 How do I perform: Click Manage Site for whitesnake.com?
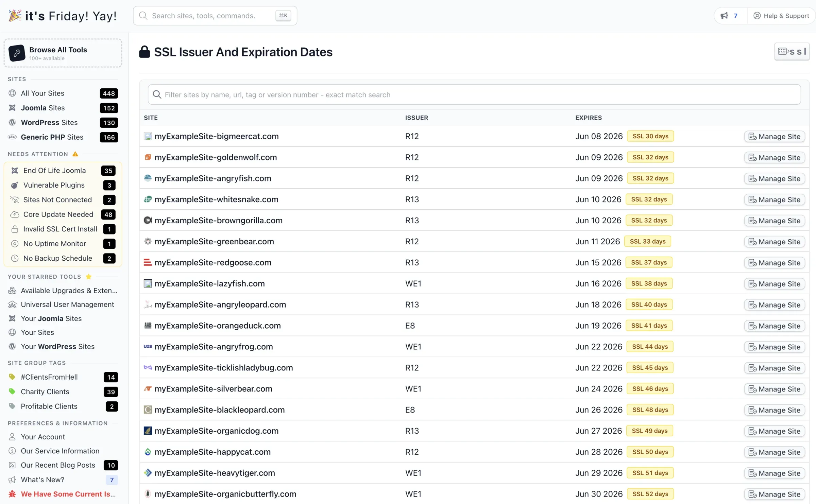tap(775, 200)
